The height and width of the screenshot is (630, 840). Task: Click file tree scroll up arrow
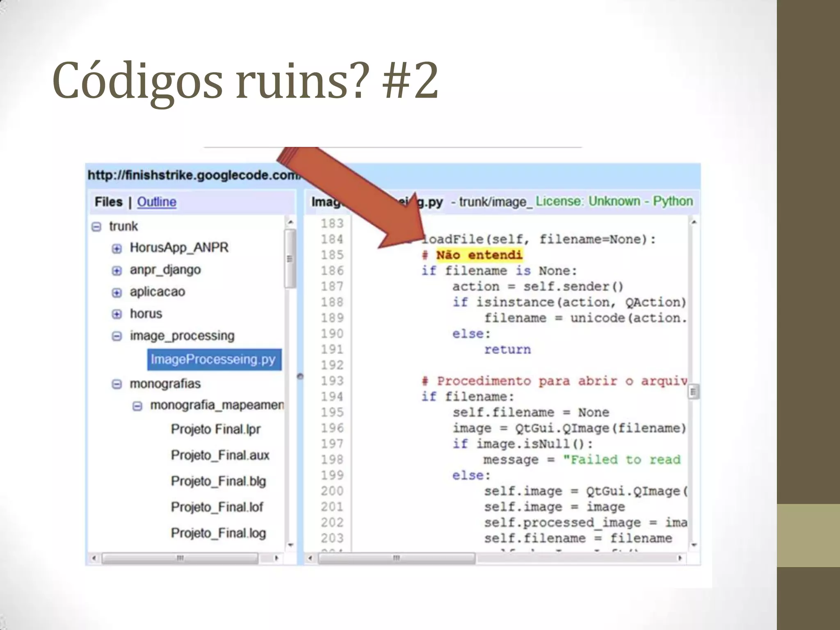tap(290, 222)
